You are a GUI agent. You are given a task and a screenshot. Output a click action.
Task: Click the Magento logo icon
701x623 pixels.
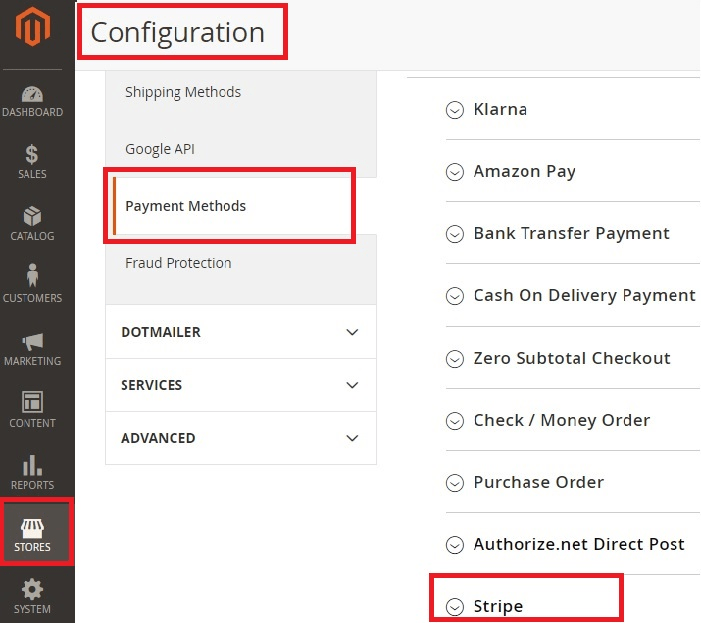pos(32,30)
